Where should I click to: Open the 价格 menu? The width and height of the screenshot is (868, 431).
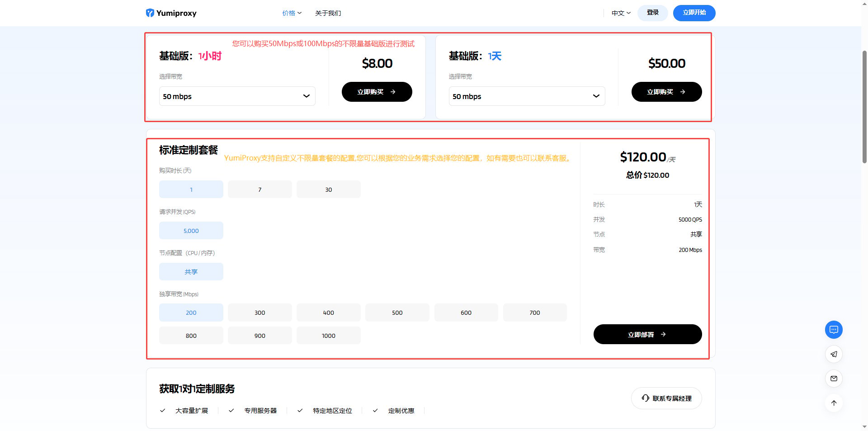292,13
